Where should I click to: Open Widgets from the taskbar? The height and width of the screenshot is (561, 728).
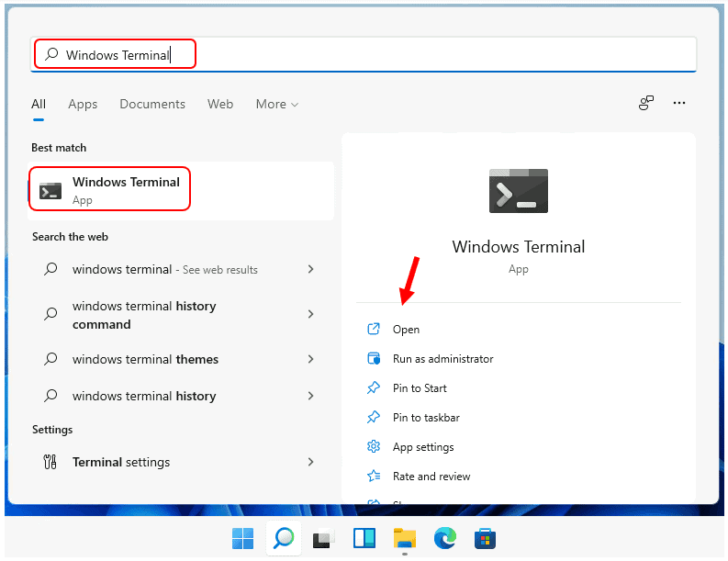[364, 538]
